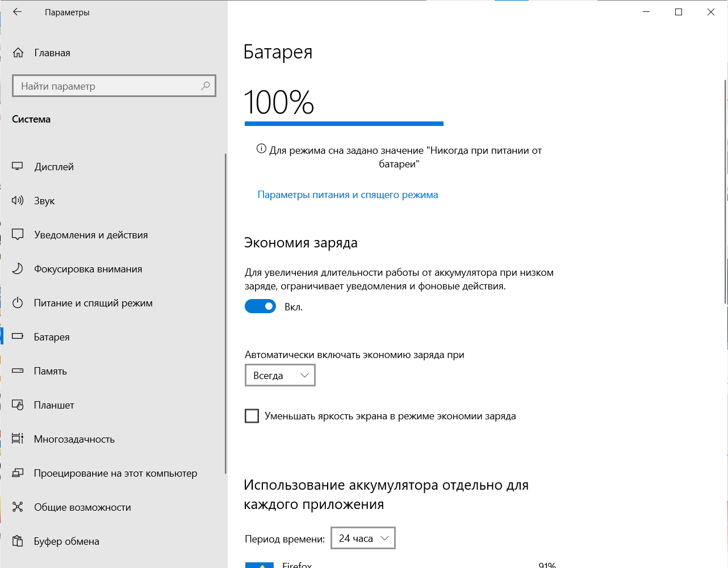Click the Общие возможности icon
This screenshot has height=568, width=728.
18,507
